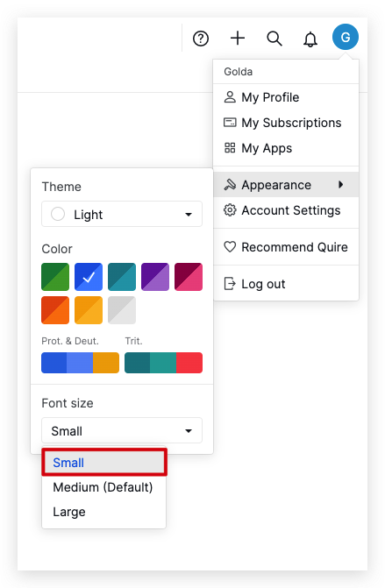This screenshot has width=385, height=588.
Task: Click the plus add icon
Action: coord(238,39)
